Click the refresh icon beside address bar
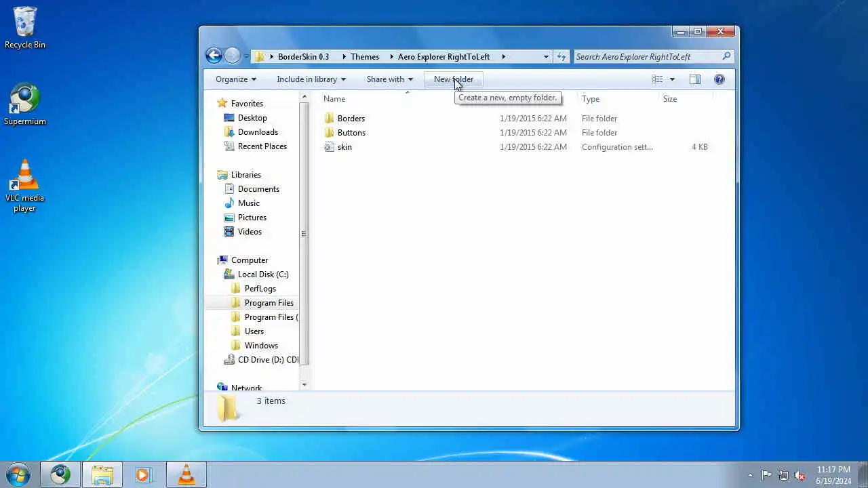Image resolution: width=868 pixels, height=488 pixels. point(561,56)
